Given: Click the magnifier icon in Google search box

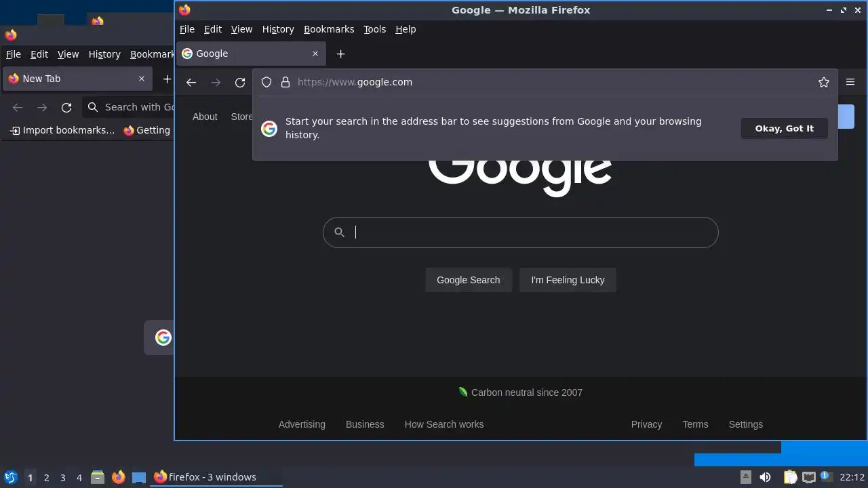Looking at the screenshot, I should pyautogui.click(x=340, y=232).
